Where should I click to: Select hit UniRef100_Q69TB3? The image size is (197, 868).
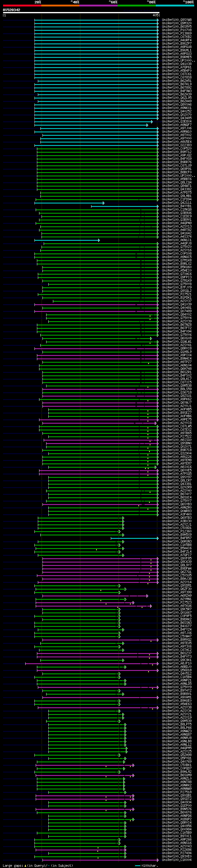coord(177,518)
